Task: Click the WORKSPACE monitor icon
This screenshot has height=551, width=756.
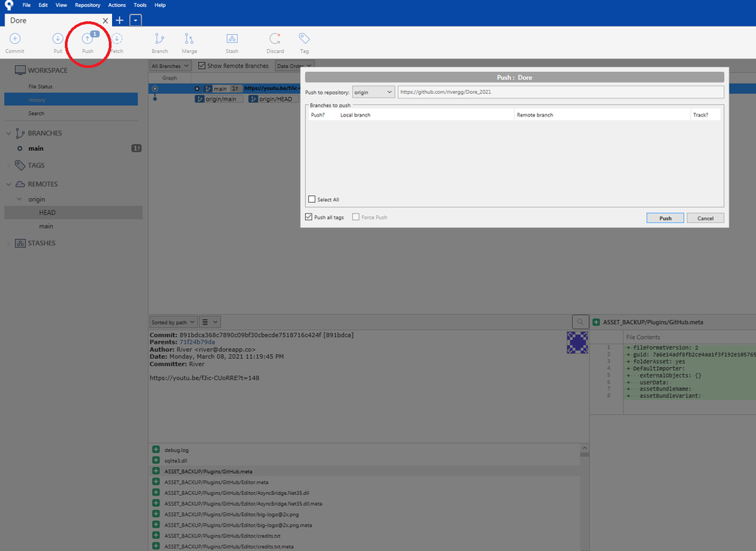Action: point(20,70)
